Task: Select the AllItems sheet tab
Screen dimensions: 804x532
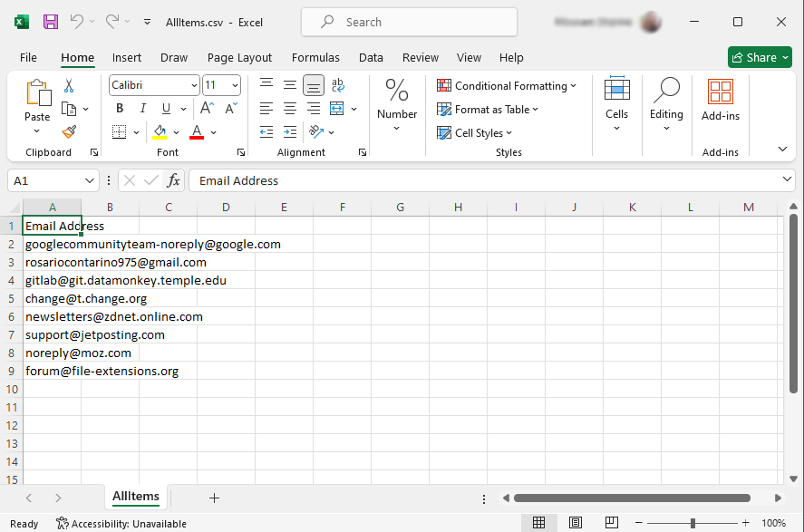Action: pos(136,496)
